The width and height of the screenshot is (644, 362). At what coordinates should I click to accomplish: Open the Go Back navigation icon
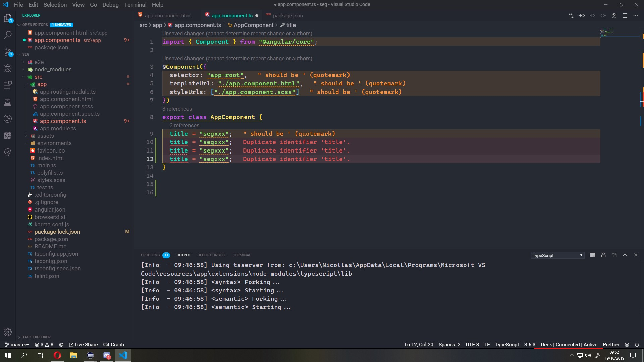pyautogui.click(x=583, y=15)
